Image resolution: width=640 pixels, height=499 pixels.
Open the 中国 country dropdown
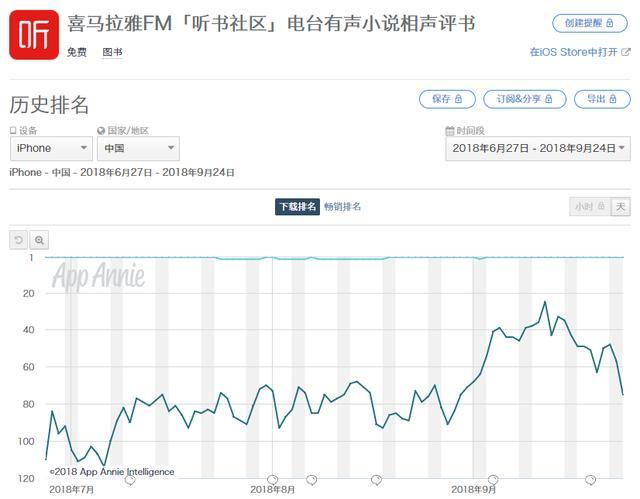coord(138,148)
